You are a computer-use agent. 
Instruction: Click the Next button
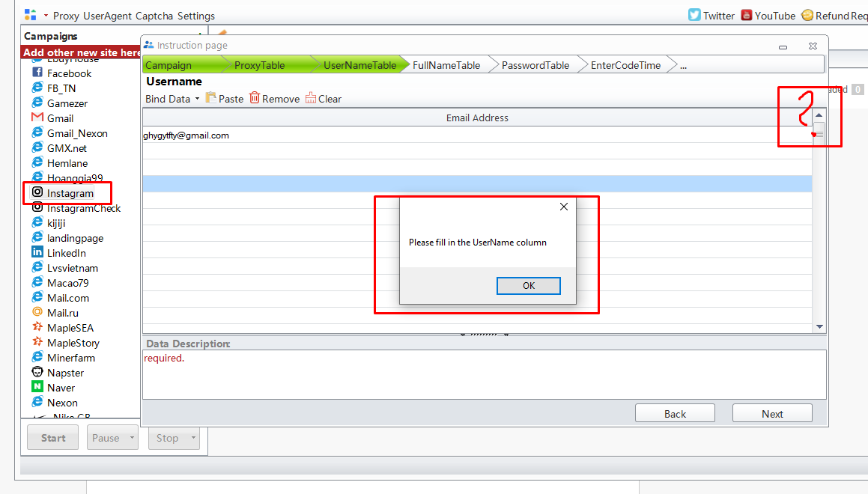click(772, 414)
